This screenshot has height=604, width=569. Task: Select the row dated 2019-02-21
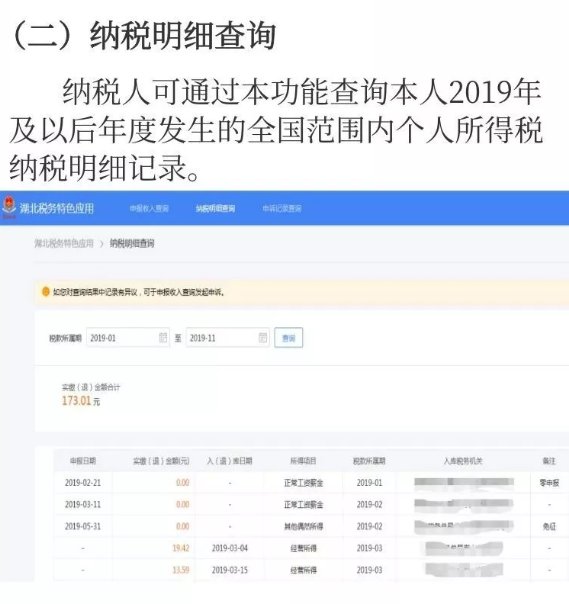pos(311,482)
